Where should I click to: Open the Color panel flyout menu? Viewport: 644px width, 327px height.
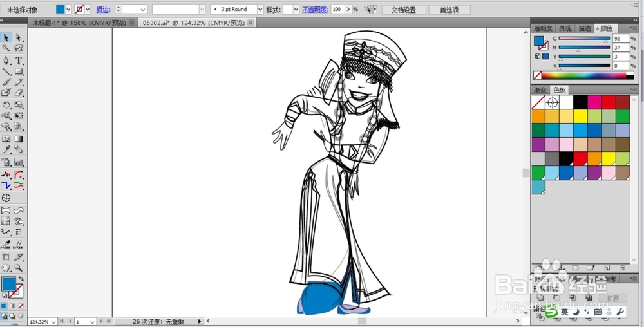pos(633,28)
